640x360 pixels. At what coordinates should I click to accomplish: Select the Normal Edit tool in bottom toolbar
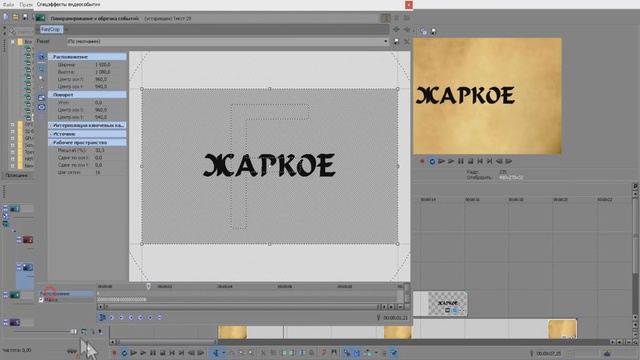pos(216,353)
